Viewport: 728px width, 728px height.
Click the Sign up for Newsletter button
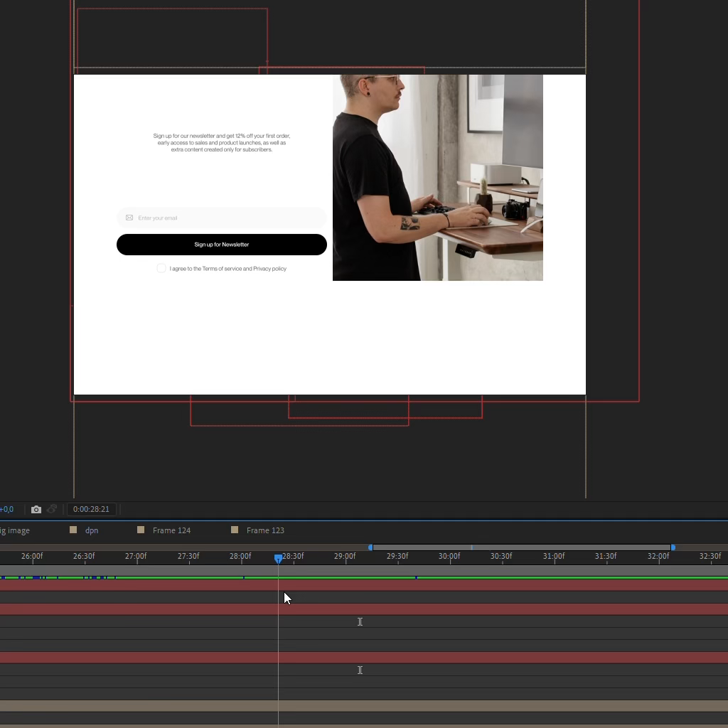222,245
